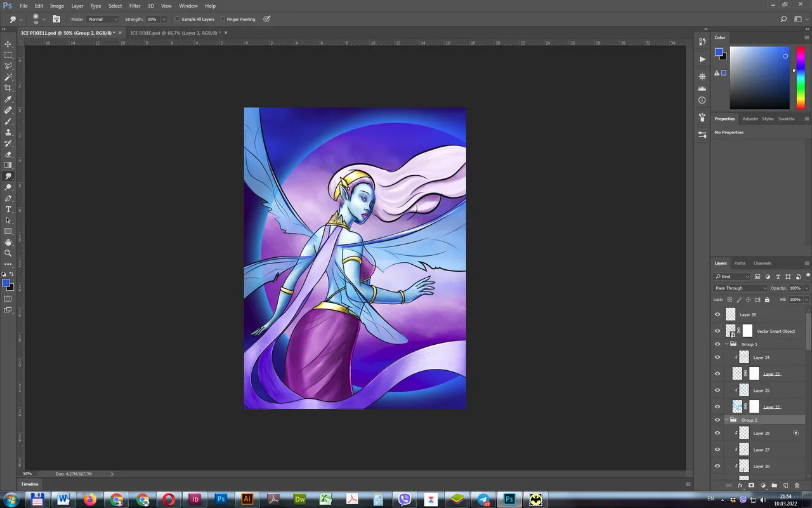The height and width of the screenshot is (508, 812).
Task: Collapse Group 2 in layers
Action: tap(726, 420)
